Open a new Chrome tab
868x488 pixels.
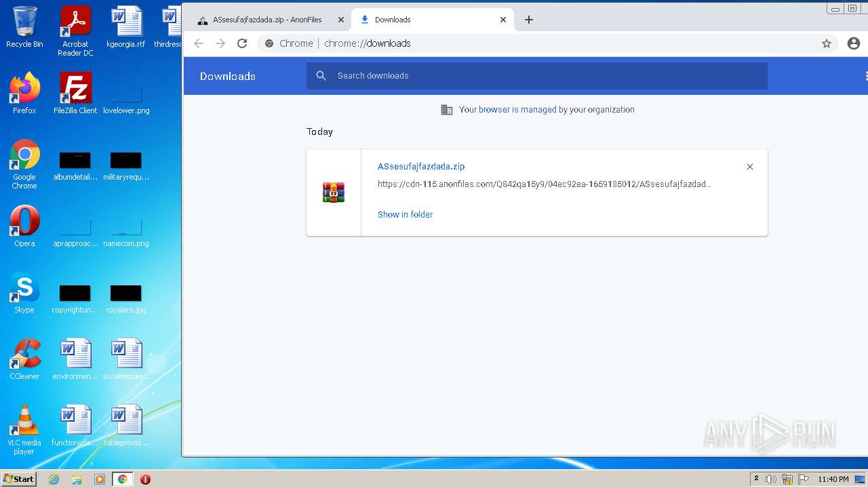tap(529, 20)
